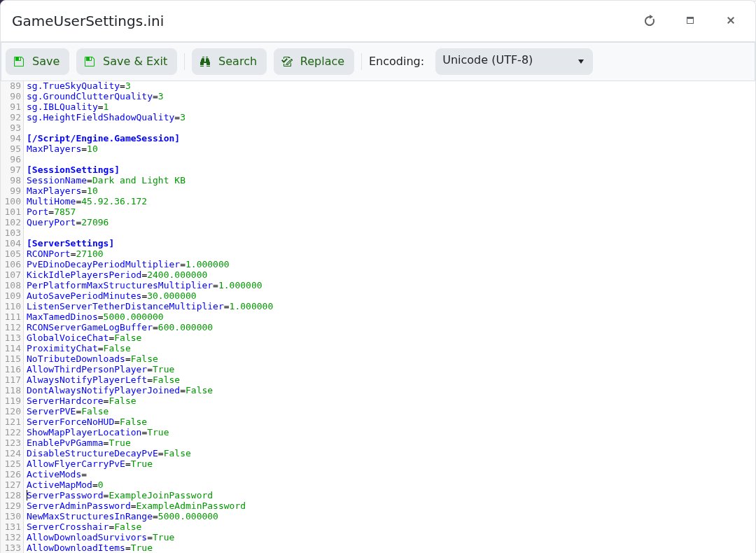Click the AutoSavePeriodMinutes=30.000000 line
The image size is (756, 553).
[111, 296]
